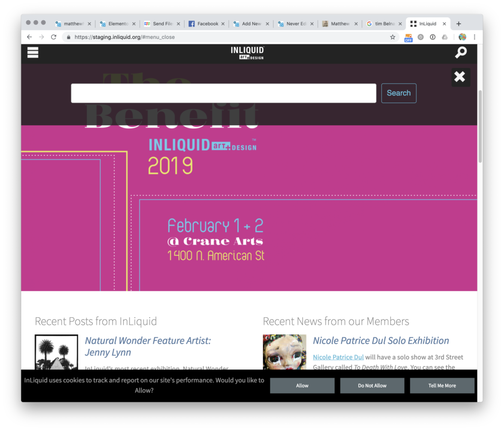Screen dimensions: 504x430
Task: Click the Nicole Patrice Dul inline link
Action: [x=338, y=357]
